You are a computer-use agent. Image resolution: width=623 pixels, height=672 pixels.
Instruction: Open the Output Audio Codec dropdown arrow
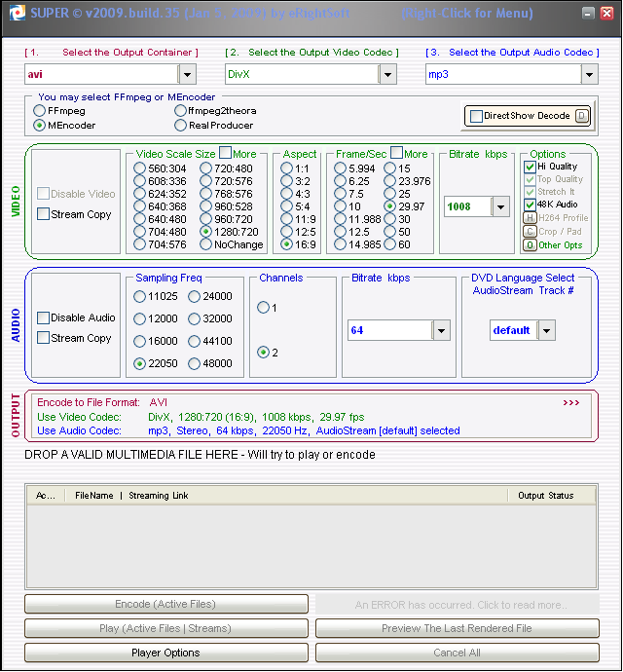(589, 74)
